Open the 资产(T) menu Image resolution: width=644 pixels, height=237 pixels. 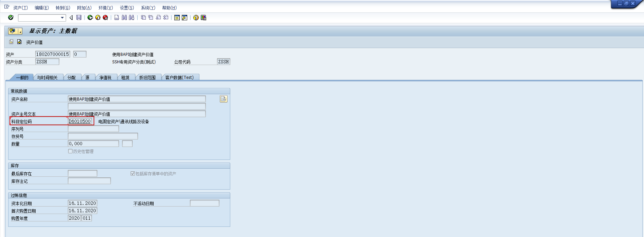[x=20, y=7]
